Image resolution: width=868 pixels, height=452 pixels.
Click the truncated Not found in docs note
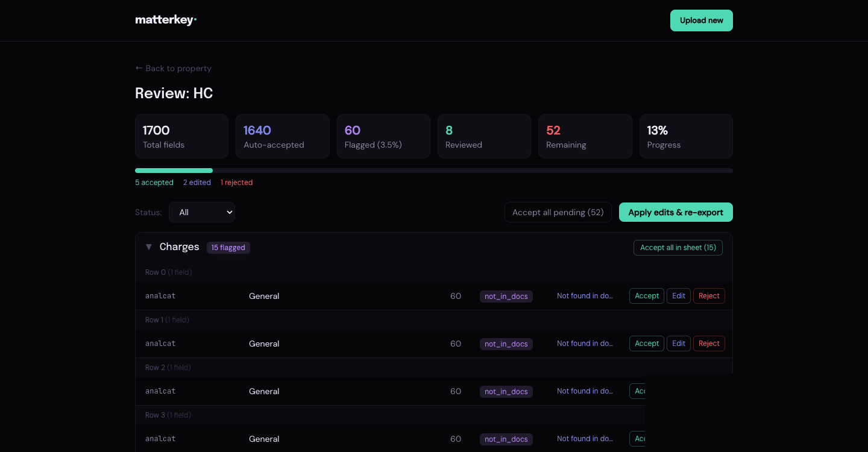coord(585,296)
